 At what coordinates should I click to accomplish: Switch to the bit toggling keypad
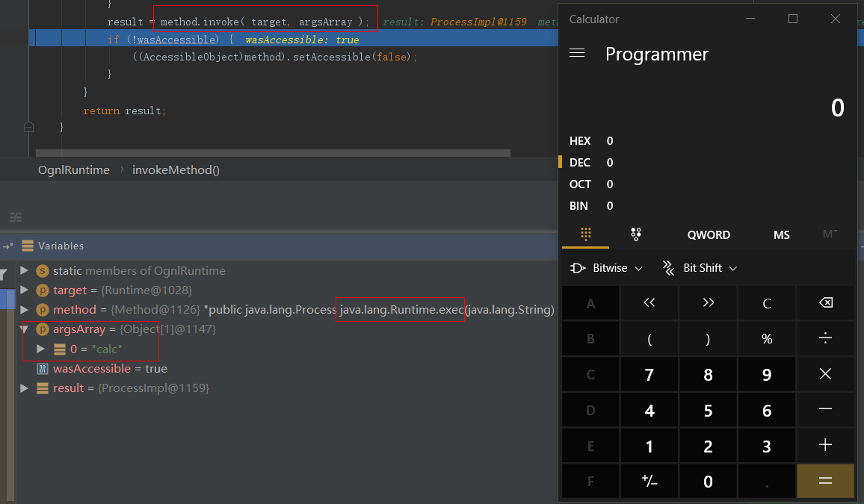pos(636,234)
